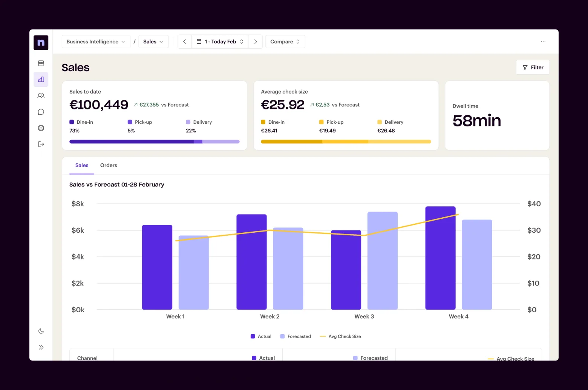Click the Delivery €26.48 check value
This screenshot has height=390, width=588.
(x=386, y=131)
